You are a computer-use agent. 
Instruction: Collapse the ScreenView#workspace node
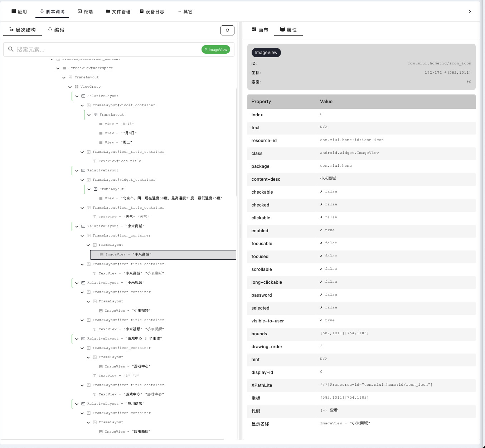[58, 68]
